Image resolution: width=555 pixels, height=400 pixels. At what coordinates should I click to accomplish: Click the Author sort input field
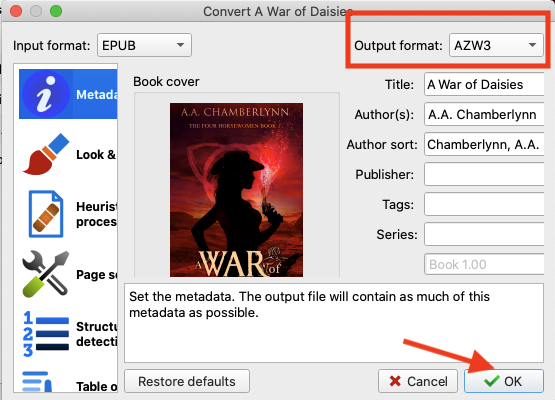tap(484, 144)
